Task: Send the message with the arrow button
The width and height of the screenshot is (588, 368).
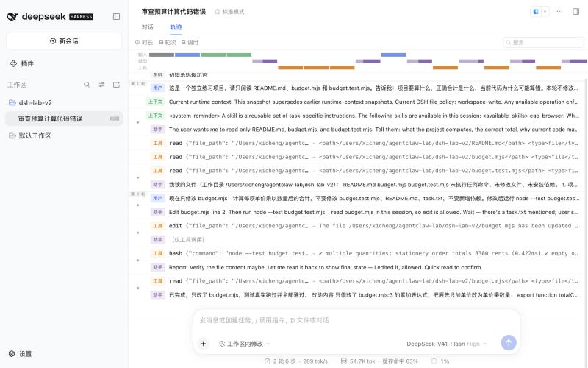Action: click(x=509, y=342)
